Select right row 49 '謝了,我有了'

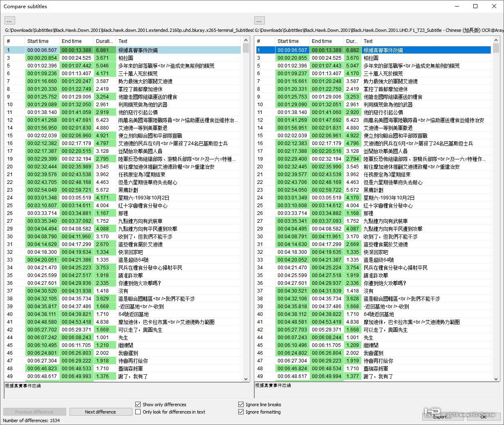(x=379, y=376)
